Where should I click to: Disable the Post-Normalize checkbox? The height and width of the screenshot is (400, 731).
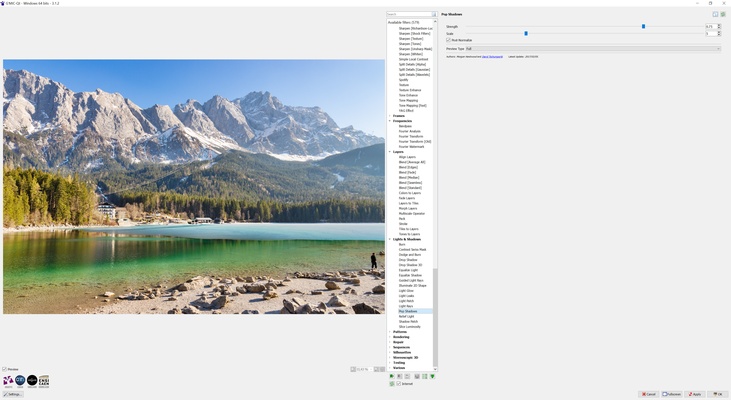[x=448, y=40]
